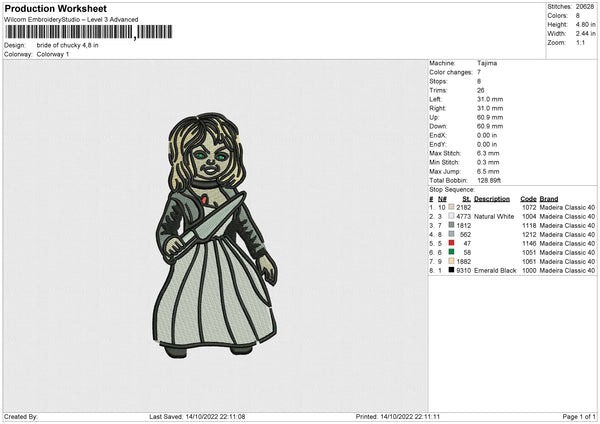Click thread code 1118
600x424 pixels.
click(529, 225)
